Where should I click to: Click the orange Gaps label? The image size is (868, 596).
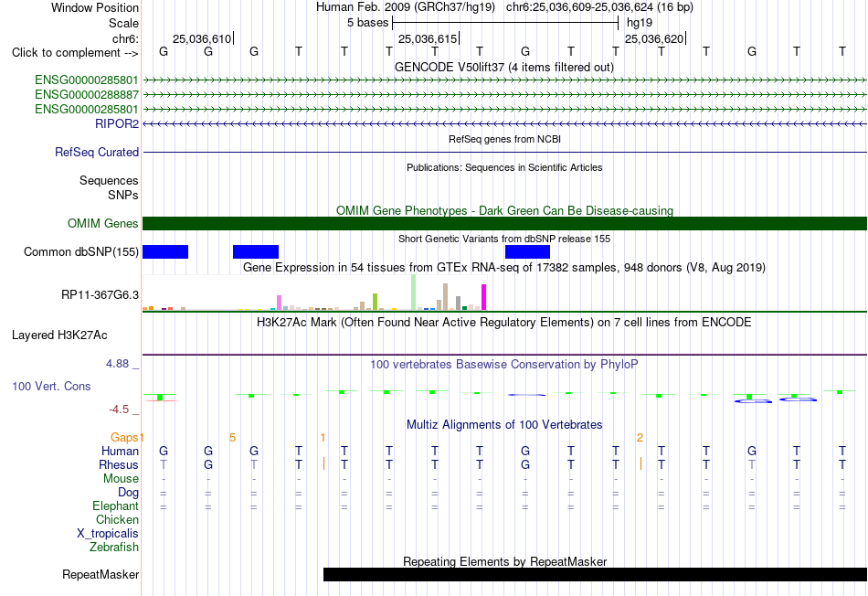coord(124,438)
